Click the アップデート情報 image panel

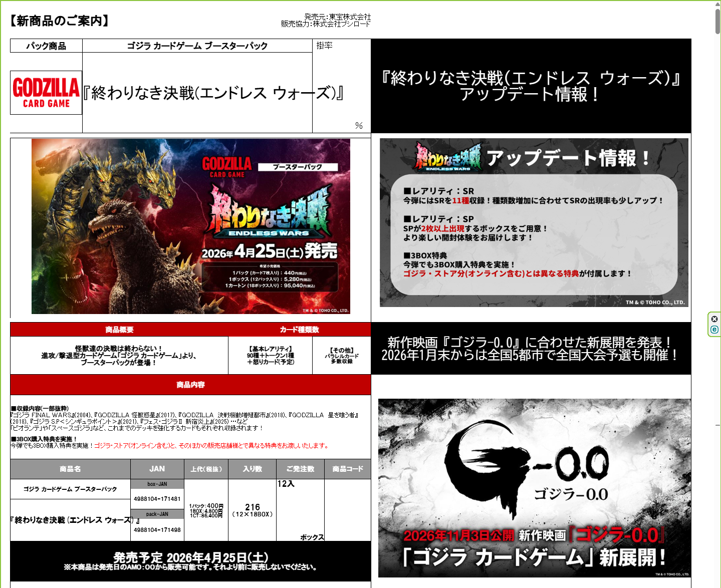click(534, 223)
